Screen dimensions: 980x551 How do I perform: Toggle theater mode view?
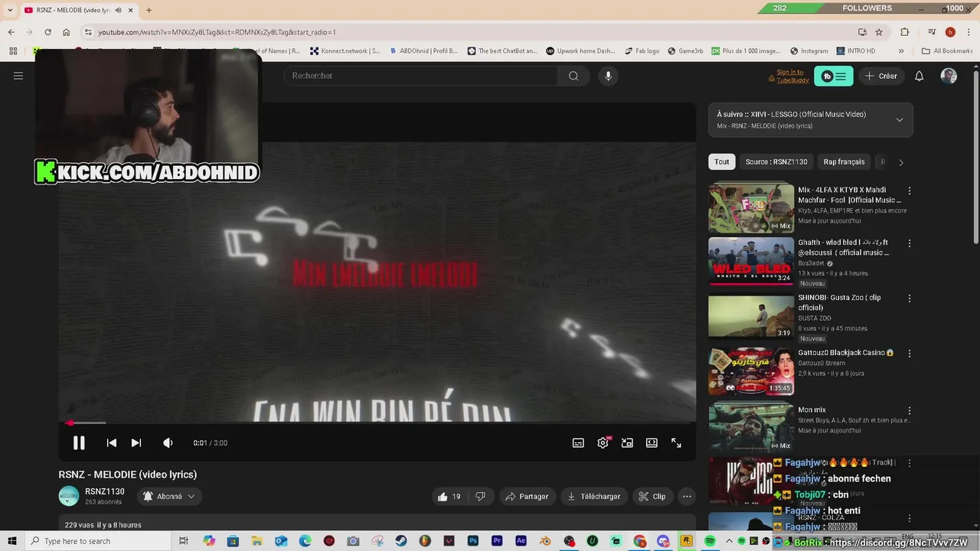(652, 443)
